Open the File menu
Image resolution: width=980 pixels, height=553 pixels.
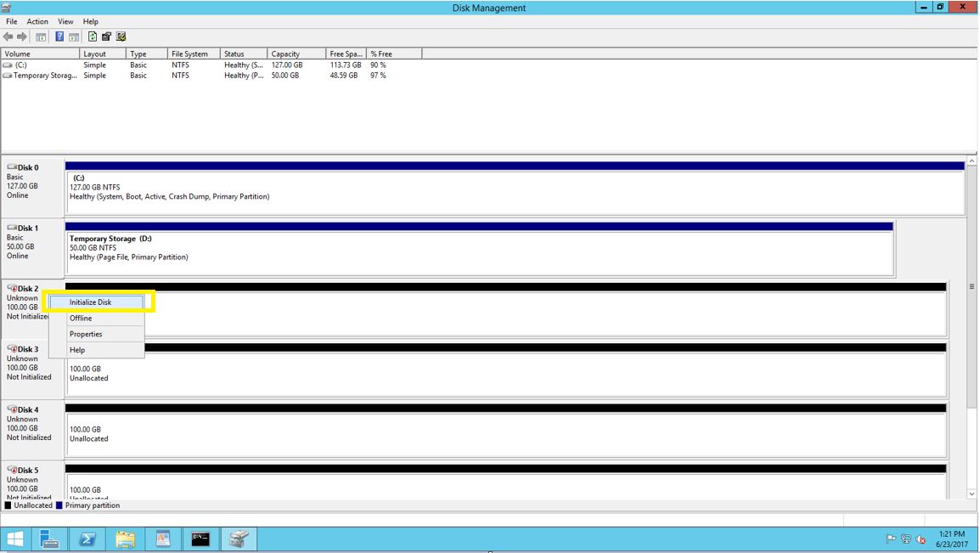click(11, 21)
